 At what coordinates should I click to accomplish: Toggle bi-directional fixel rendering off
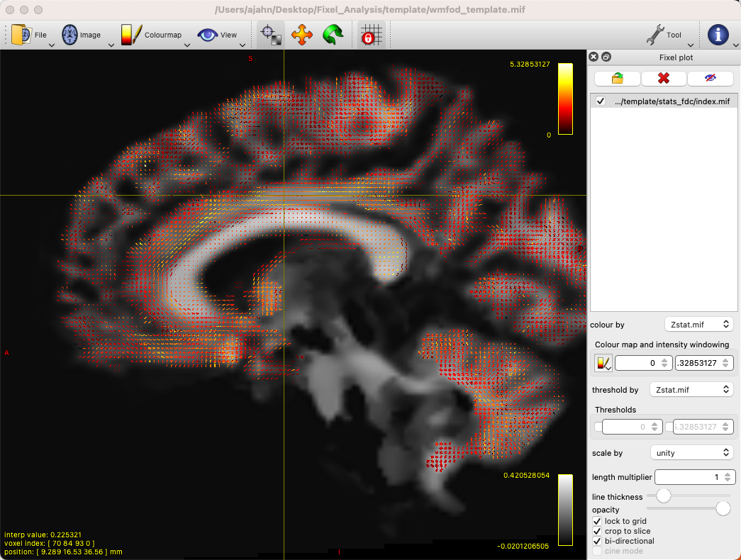point(598,541)
